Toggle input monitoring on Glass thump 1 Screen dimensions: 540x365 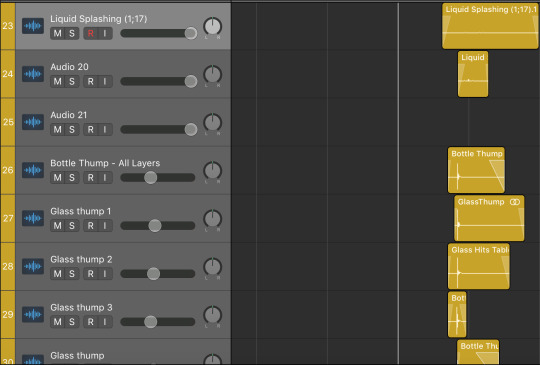coord(105,226)
